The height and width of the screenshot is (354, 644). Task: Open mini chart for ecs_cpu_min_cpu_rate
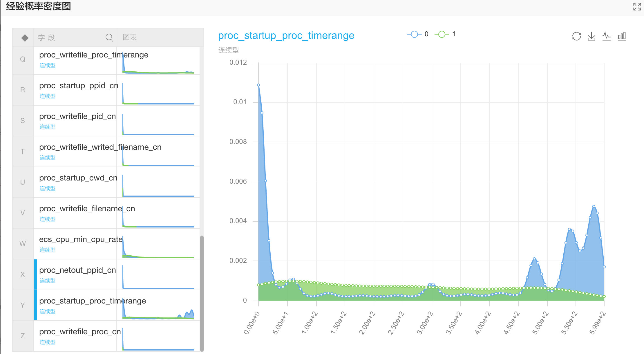click(158, 247)
